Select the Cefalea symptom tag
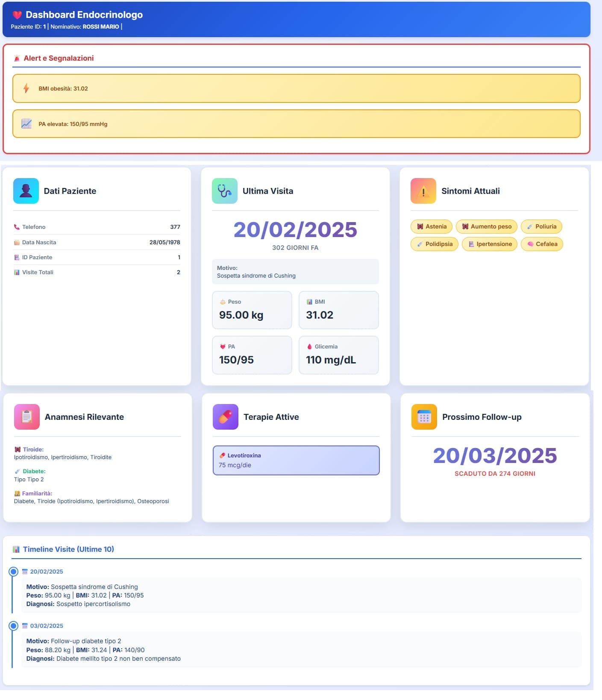The width and height of the screenshot is (602, 700). coord(542,244)
